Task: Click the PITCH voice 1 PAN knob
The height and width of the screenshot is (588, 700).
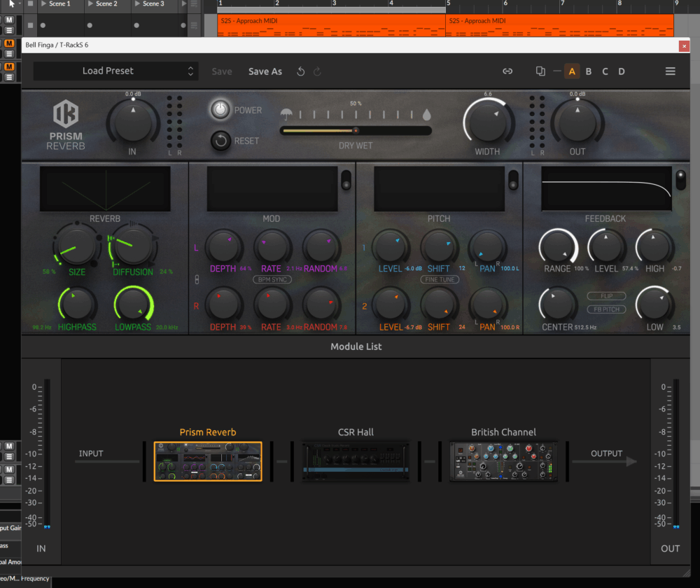Action: coord(487,247)
